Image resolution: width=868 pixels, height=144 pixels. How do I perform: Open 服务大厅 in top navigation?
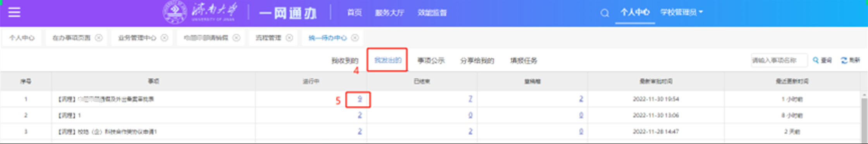pyautogui.click(x=389, y=13)
